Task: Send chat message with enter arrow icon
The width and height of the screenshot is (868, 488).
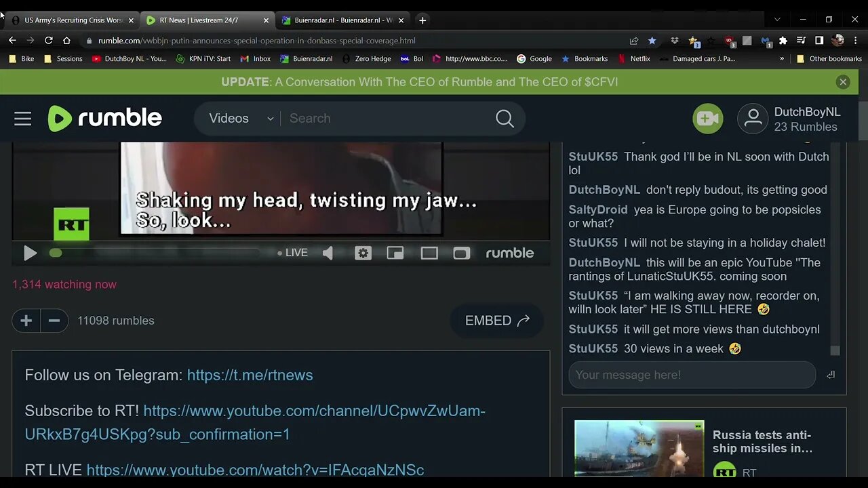Action: click(831, 375)
